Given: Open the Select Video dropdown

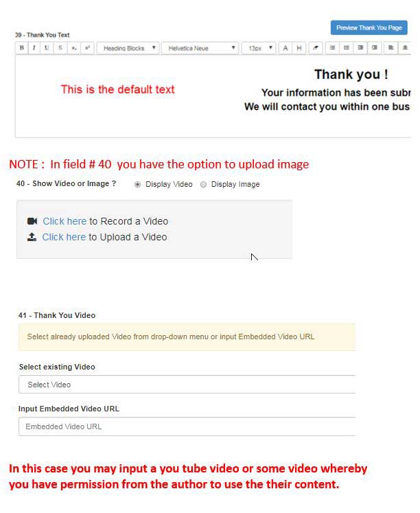Looking at the screenshot, I should point(187,385).
